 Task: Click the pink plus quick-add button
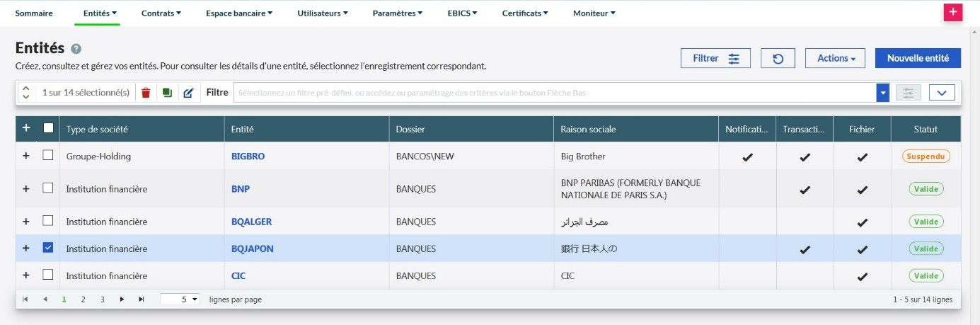[x=953, y=12]
